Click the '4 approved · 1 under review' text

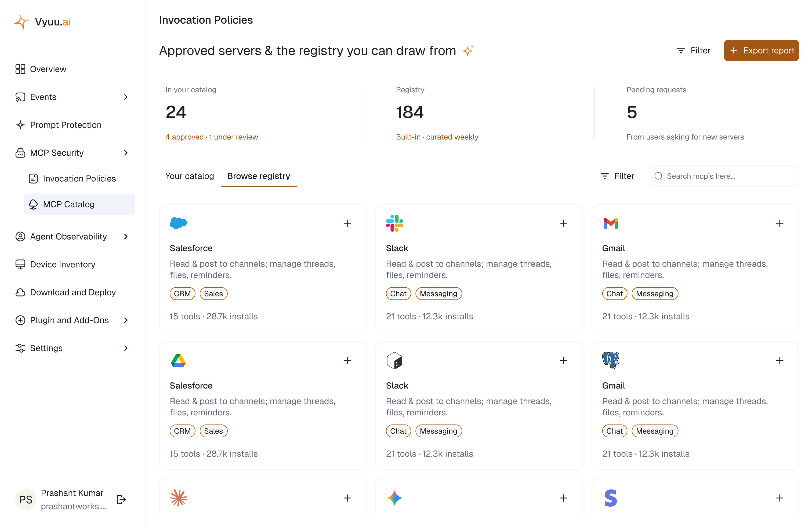pos(212,137)
